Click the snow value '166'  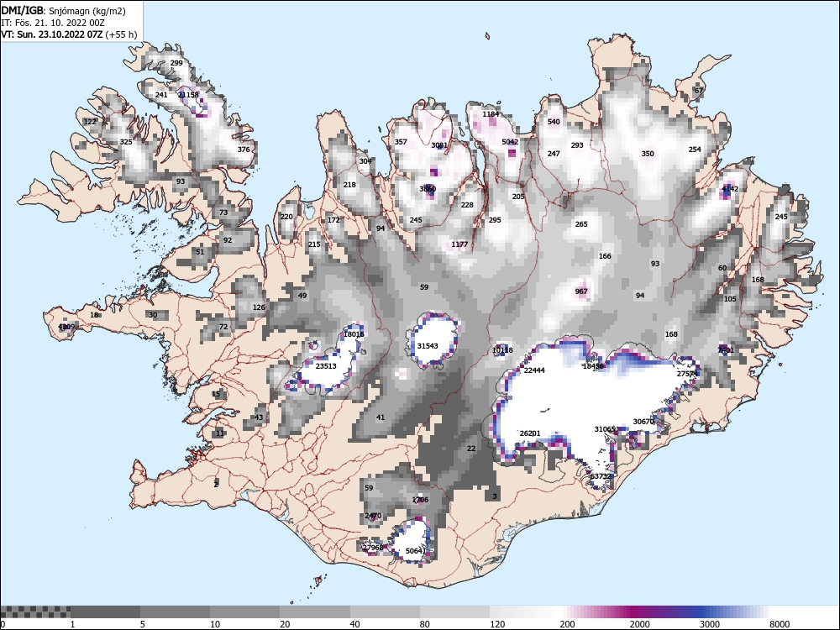[605, 256]
